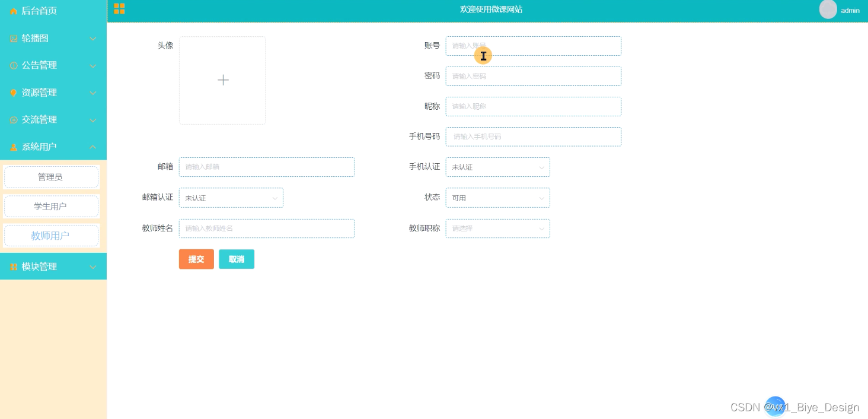Screen dimensions: 868x419
Task: Open the 公告管理 menu item
Action: (53, 65)
